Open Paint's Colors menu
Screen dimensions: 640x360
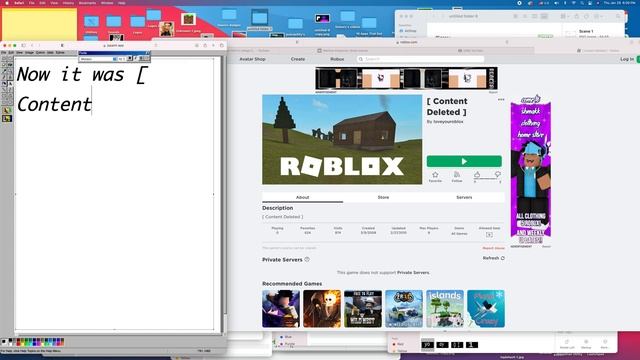click(40, 53)
